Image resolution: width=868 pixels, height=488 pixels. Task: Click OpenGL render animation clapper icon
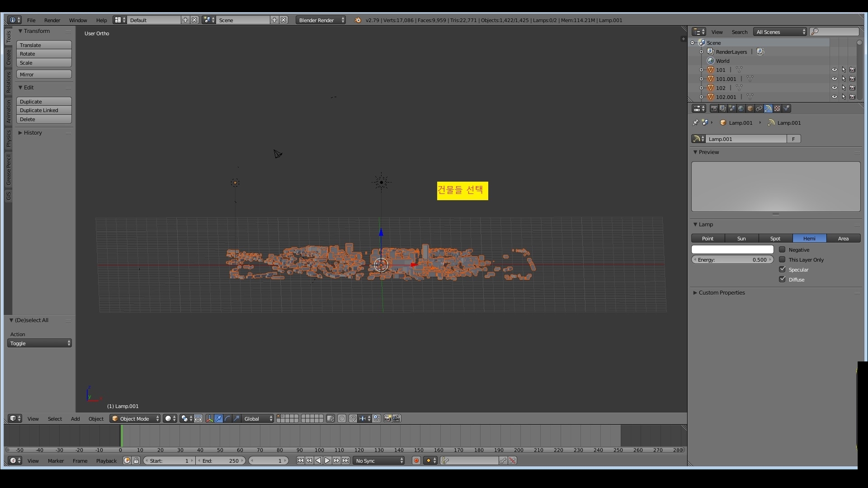[396, 419]
